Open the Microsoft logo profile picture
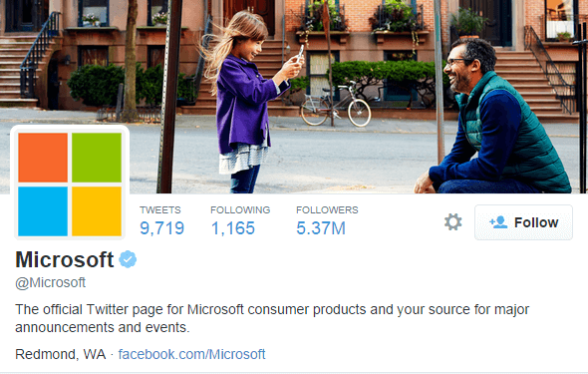This screenshot has width=588, height=374. coord(70,184)
